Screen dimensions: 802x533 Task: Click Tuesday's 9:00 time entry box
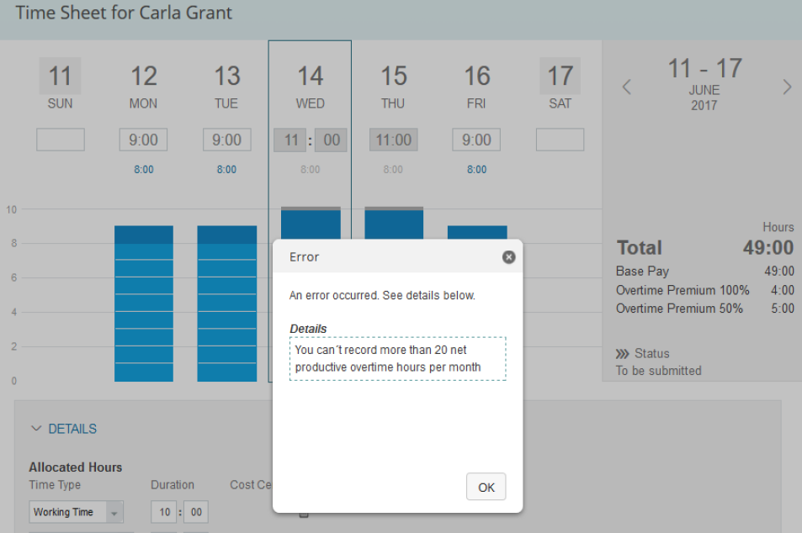tap(227, 140)
